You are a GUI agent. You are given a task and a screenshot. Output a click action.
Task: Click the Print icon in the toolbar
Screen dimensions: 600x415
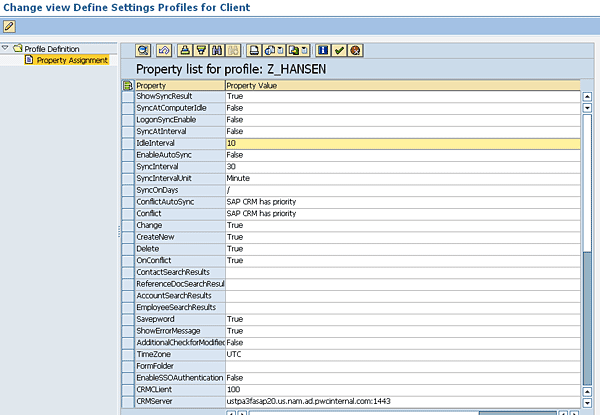pyautogui.click(x=255, y=49)
